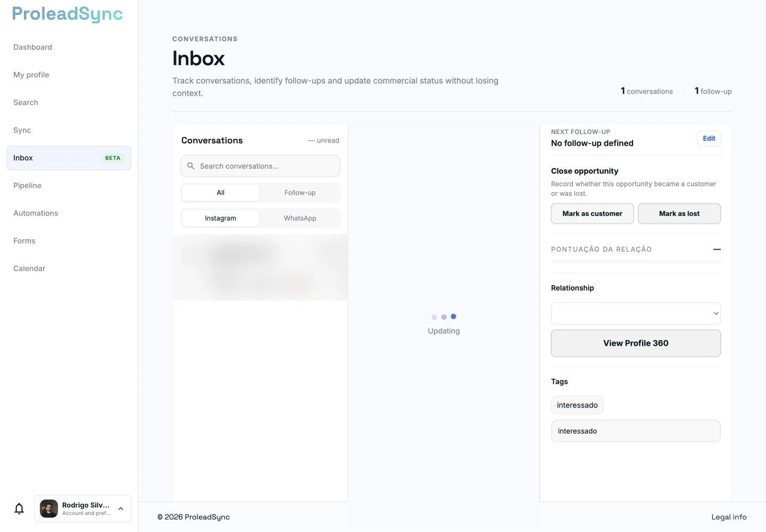Screen dimensions: 766x532
Task: Open the notifications bell icon
Action: 19,509
